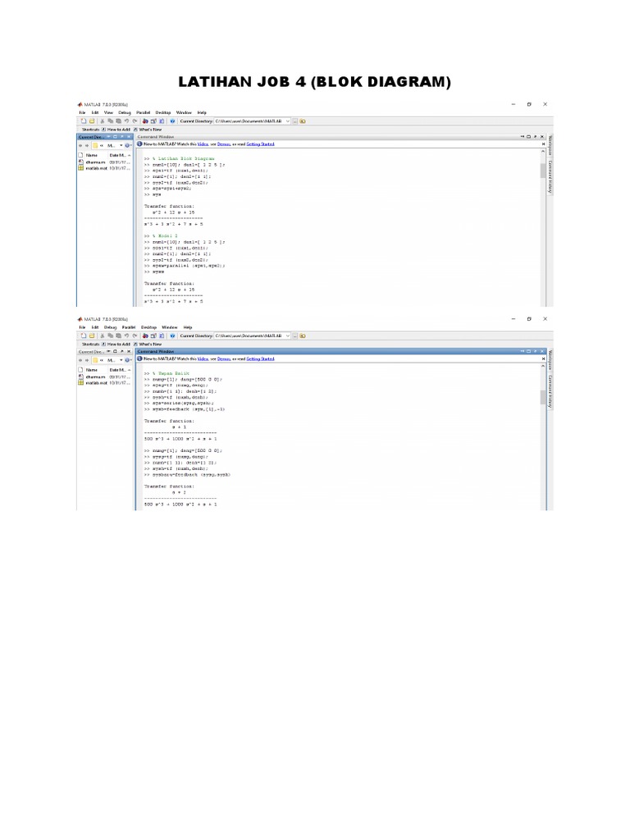This screenshot has width=630, height=840.
Task: Open Desktop menu in Latihan Blok Diagram window
Action: (x=163, y=113)
